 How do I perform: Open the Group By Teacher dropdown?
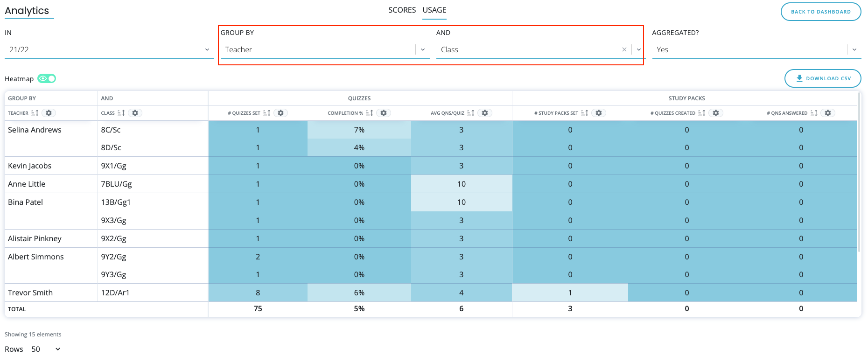click(x=422, y=49)
